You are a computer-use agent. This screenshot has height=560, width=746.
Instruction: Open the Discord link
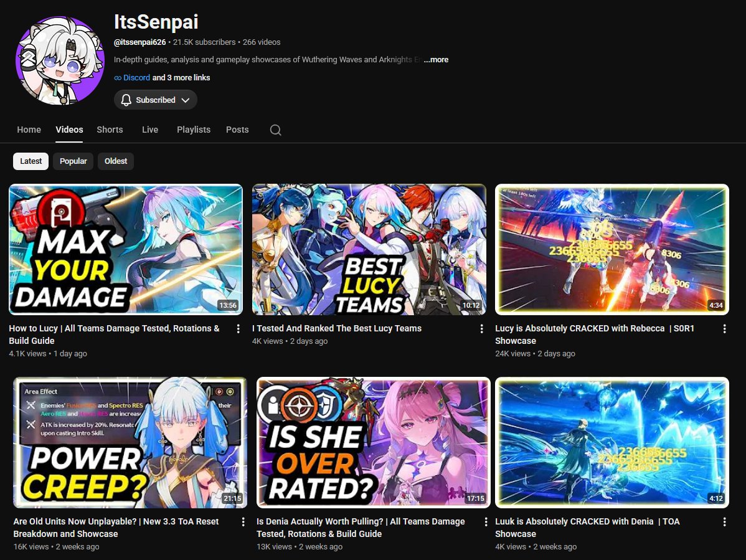point(136,78)
